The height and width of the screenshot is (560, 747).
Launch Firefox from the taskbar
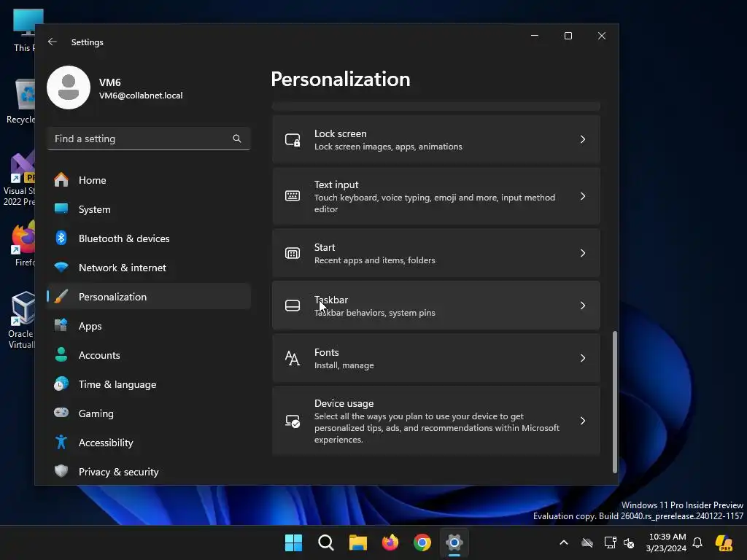(x=390, y=542)
